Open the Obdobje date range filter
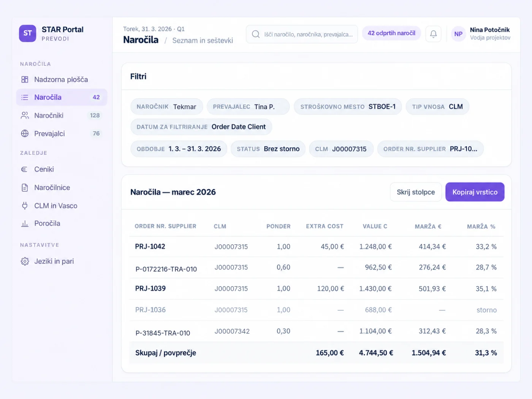 pos(179,149)
